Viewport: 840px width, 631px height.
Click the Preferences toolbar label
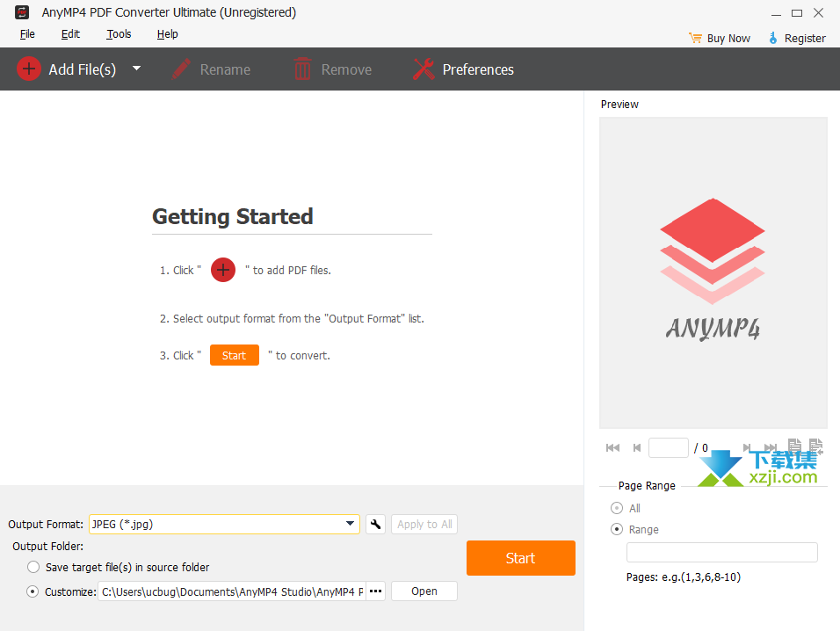click(478, 69)
